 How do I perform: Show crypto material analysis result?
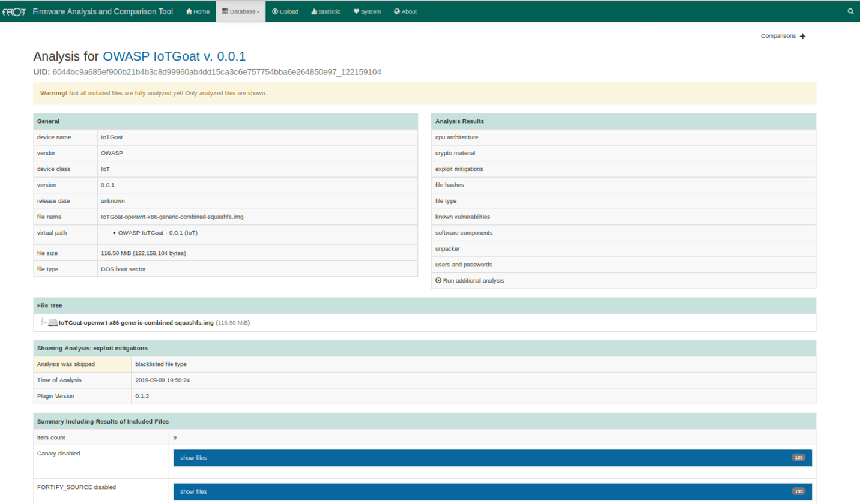point(623,153)
